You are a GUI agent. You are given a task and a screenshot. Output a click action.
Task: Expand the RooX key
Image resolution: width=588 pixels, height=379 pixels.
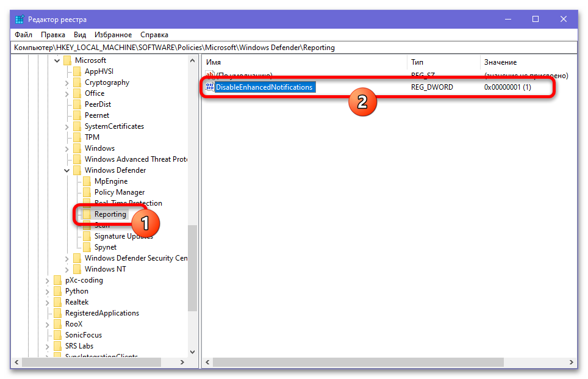[x=47, y=324]
